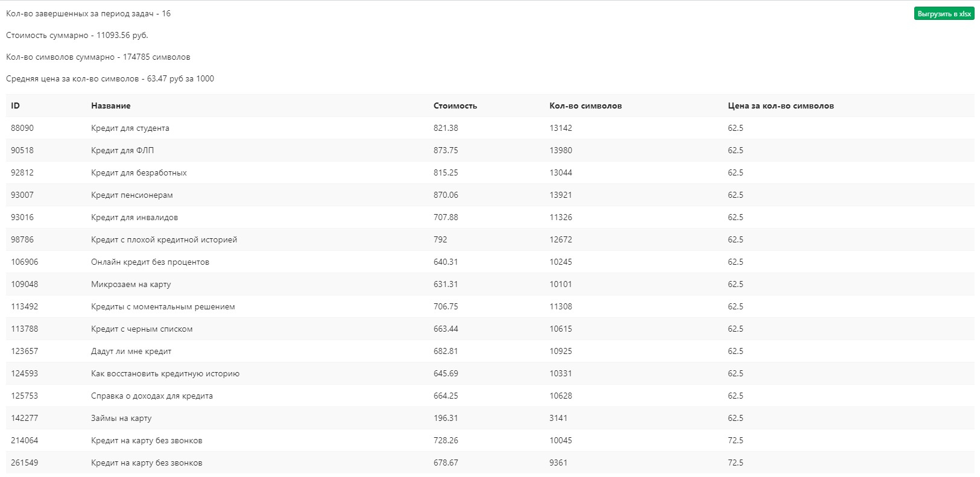Click symbol count 11308 in the table

point(561,306)
